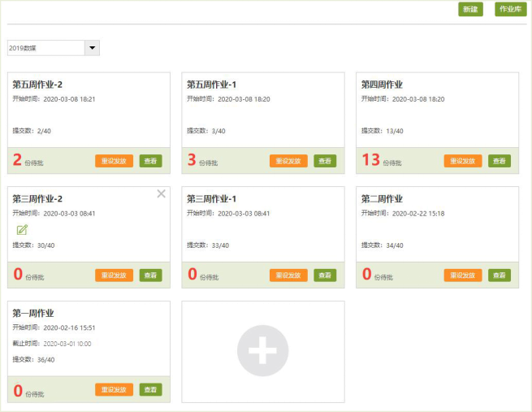
Task: Click 重设发放 on the 第五周作业-2 card
Action: pyautogui.click(x=114, y=161)
